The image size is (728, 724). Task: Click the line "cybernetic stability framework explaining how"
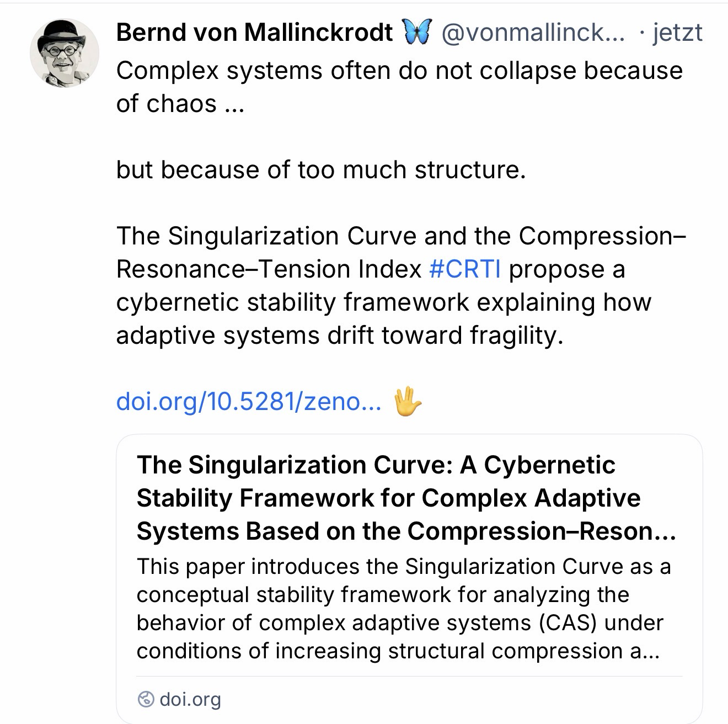click(x=383, y=302)
